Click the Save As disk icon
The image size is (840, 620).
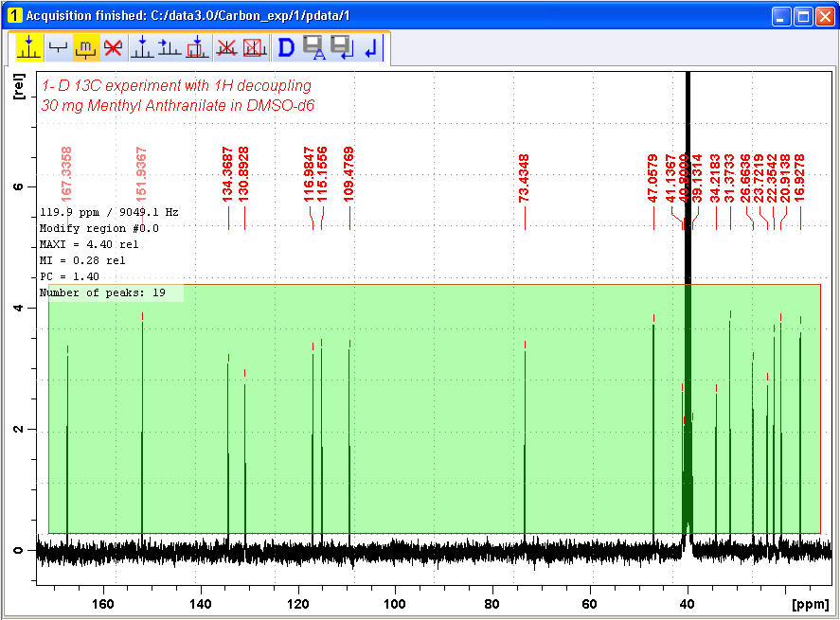pyautogui.click(x=313, y=47)
